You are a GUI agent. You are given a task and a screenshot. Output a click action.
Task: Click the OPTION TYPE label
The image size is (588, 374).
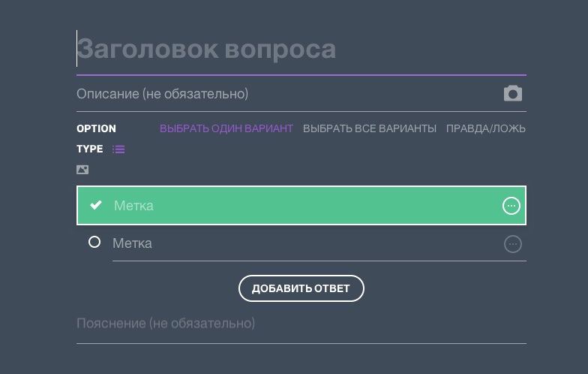(x=96, y=138)
